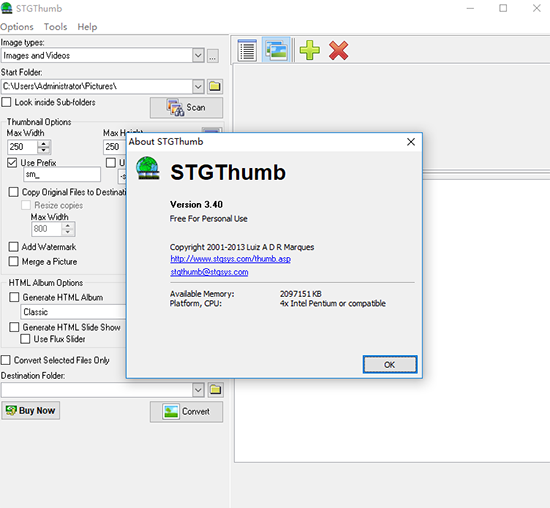This screenshot has width=550, height=508.
Task: Decrease copies Max Width 800 down arrow
Action: click(68, 233)
